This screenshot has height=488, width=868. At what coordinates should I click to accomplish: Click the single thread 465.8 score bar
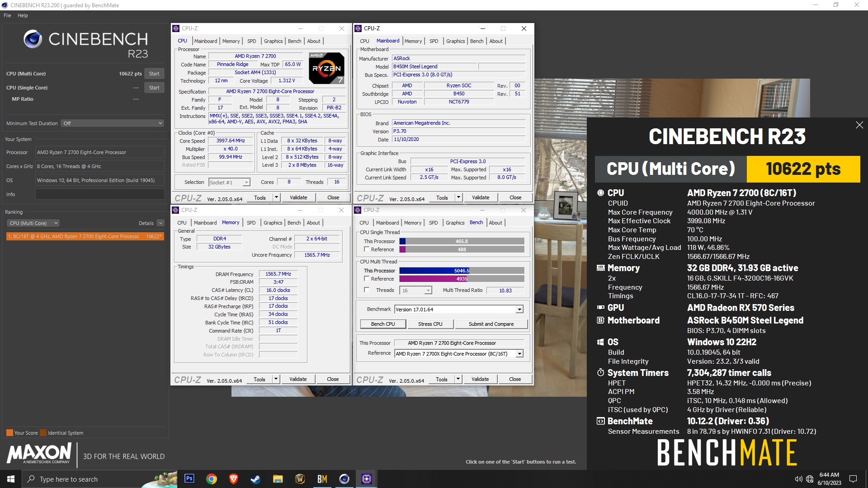[462, 241]
